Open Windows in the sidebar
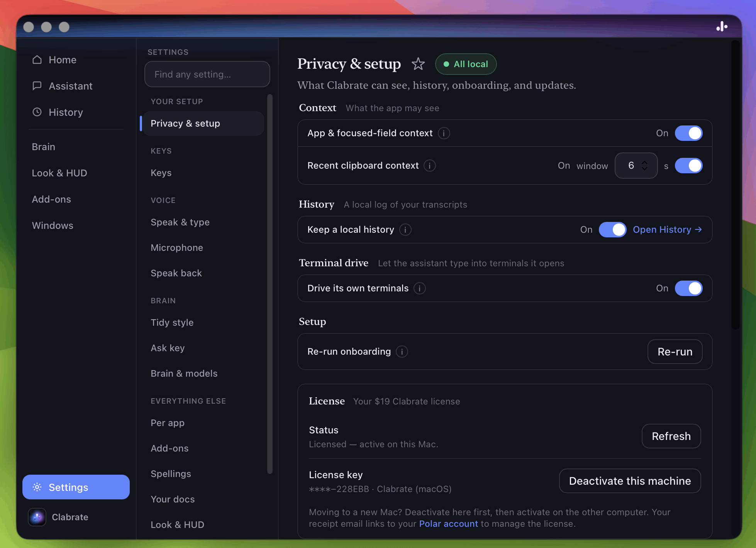756x548 pixels. pyautogui.click(x=76, y=225)
